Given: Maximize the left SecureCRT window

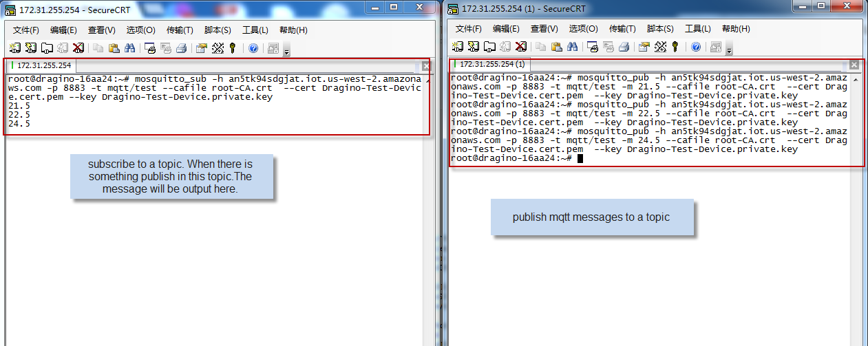Looking at the screenshot, I should click(394, 6).
